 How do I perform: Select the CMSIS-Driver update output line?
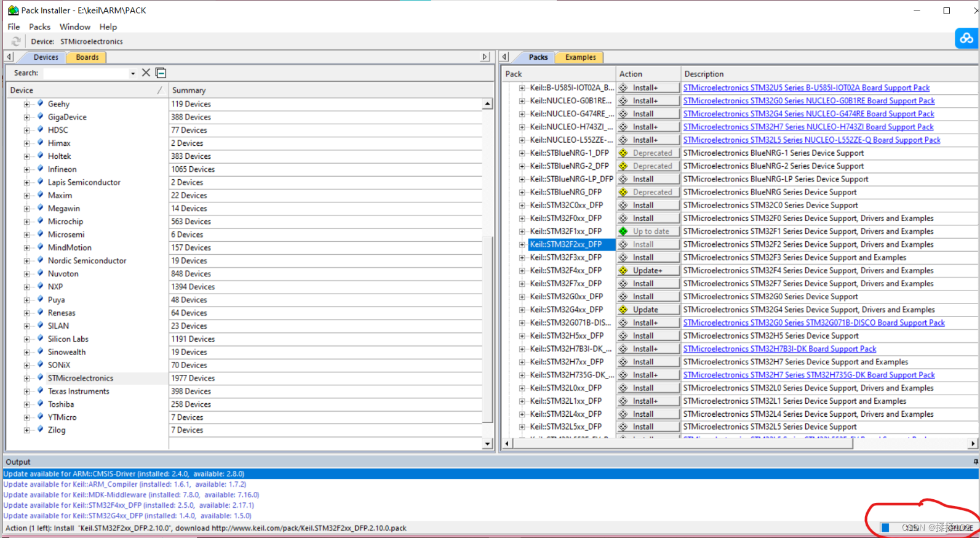point(491,474)
